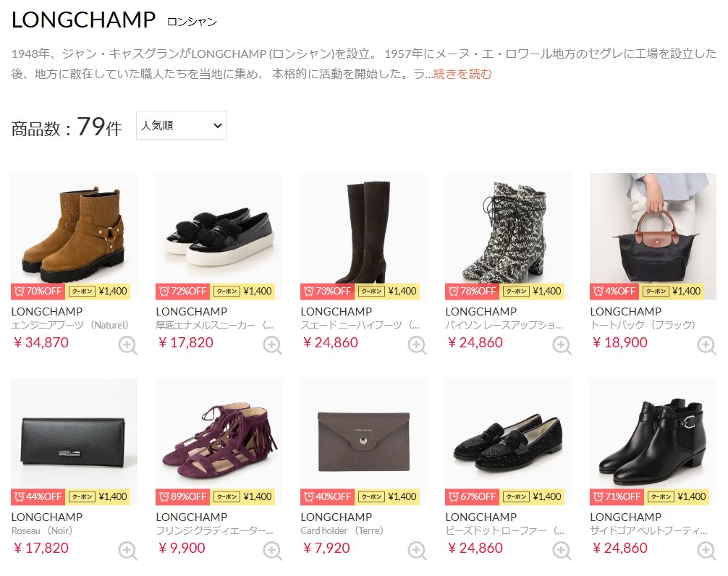Expand description via 続きを読む link
The height and width of the screenshot is (576, 728).
[462, 74]
